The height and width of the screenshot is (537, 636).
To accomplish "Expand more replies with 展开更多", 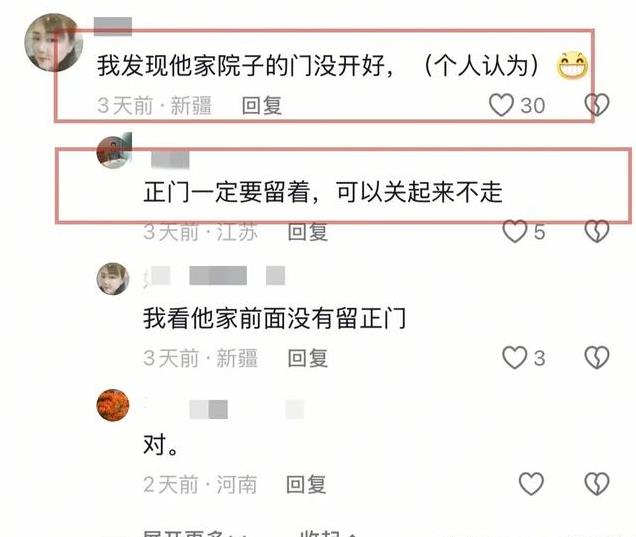I will (x=195, y=533).
